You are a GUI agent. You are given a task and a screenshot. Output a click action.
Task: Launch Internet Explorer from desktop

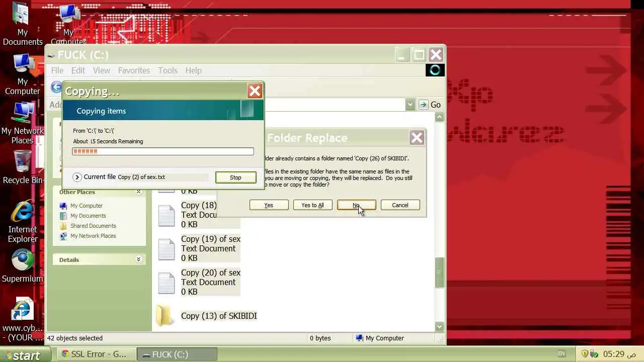[22, 222]
